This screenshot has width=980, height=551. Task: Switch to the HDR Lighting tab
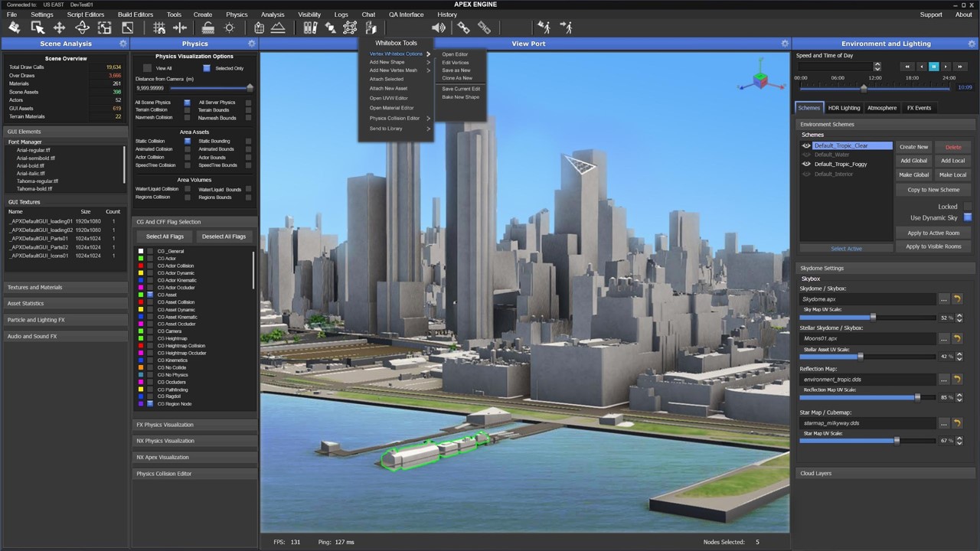(x=844, y=108)
